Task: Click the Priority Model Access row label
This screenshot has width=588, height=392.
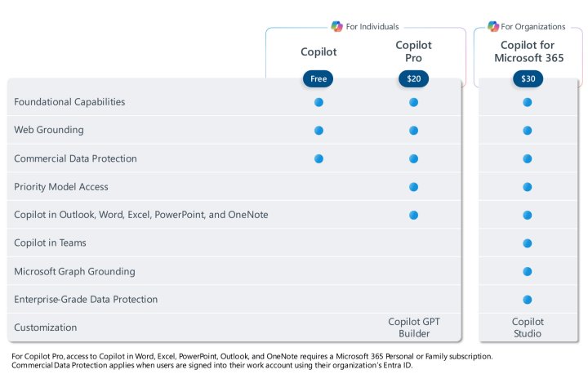Action: click(61, 187)
